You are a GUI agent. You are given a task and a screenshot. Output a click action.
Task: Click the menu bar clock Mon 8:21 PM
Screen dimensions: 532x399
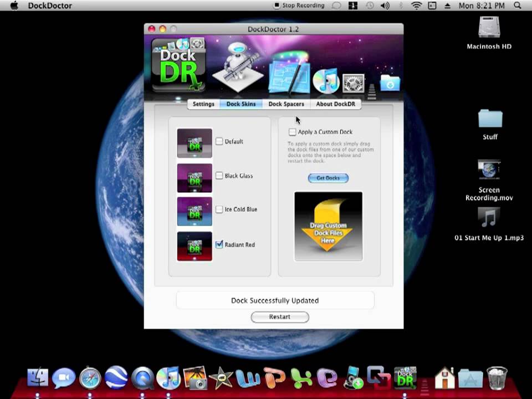point(482,6)
